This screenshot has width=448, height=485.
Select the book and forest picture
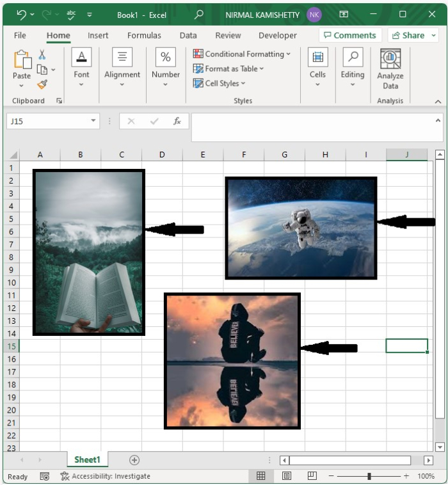(89, 252)
